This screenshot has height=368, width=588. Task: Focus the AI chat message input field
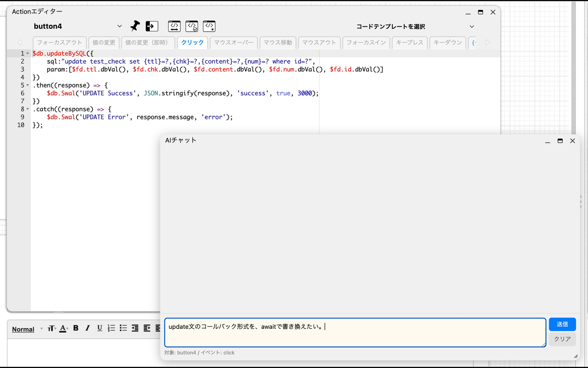(355, 332)
